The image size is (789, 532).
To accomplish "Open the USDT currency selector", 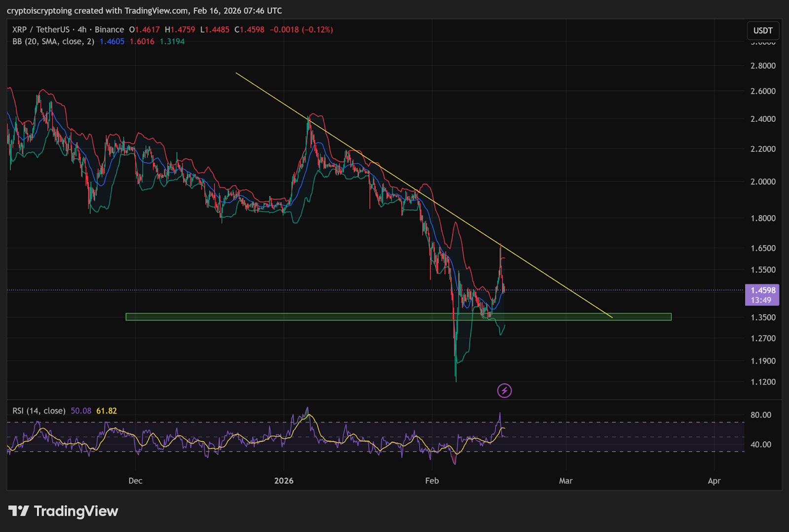I will point(762,31).
